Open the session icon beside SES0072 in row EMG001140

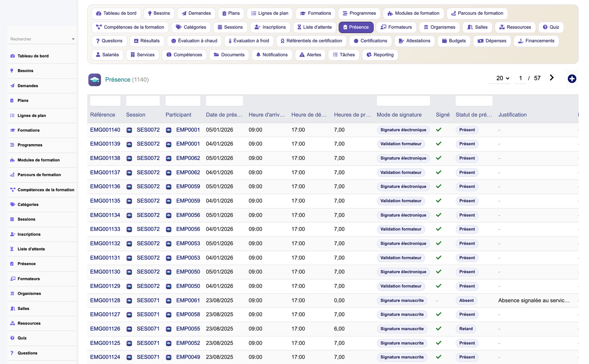(x=129, y=130)
